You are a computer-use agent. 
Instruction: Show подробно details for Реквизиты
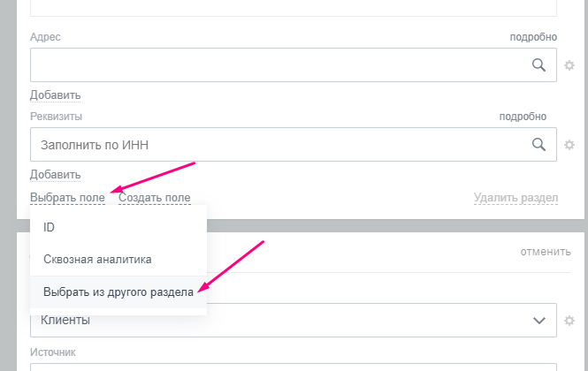point(523,117)
